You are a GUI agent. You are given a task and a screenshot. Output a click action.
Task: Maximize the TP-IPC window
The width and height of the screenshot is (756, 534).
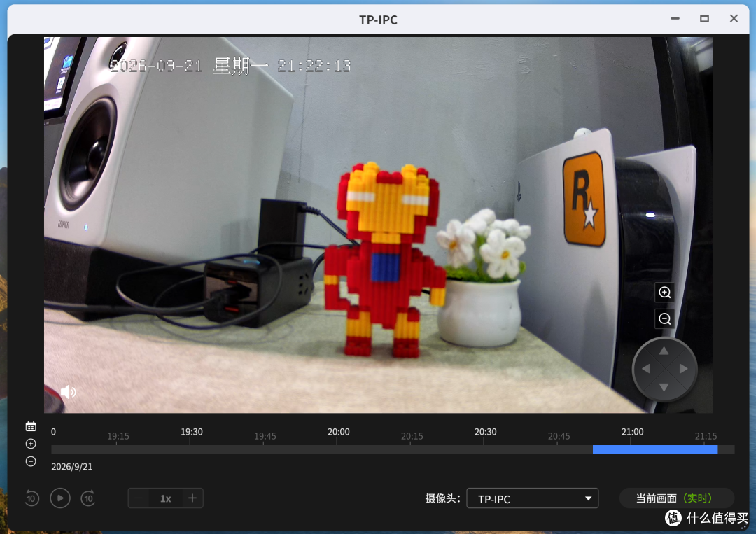point(704,18)
